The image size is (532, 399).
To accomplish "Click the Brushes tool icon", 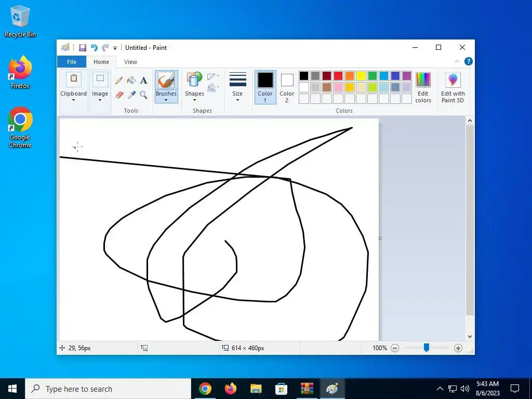I will pyautogui.click(x=166, y=81).
